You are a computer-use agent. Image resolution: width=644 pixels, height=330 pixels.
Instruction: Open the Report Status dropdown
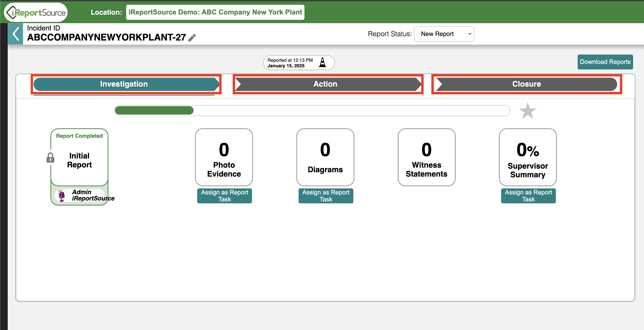[444, 34]
